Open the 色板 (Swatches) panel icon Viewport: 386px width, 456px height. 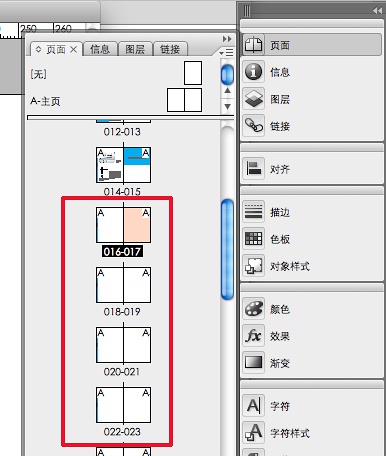254,239
